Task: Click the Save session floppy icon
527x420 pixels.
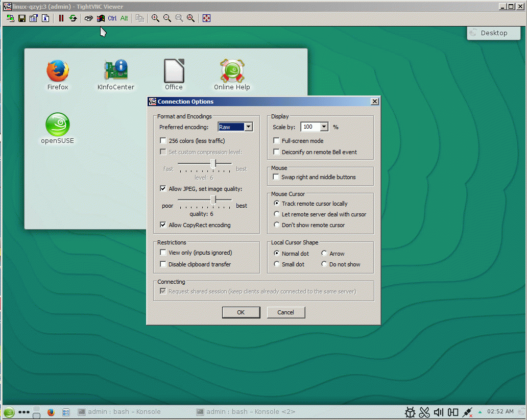Action: [22, 18]
